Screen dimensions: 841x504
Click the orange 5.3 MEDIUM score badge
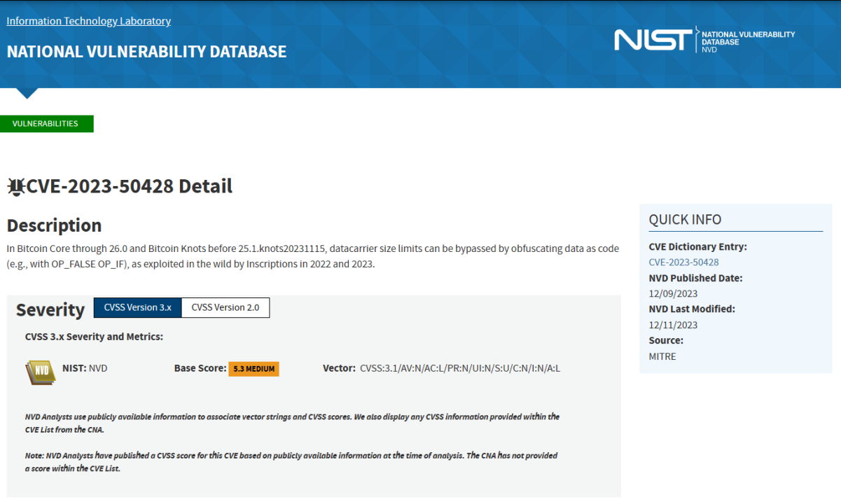253,369
